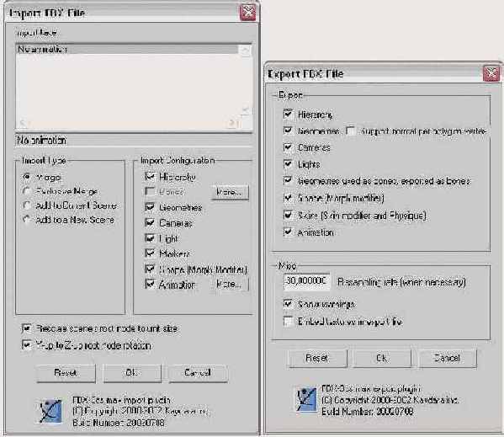Click the resampling rate input field

coord(306,280)
